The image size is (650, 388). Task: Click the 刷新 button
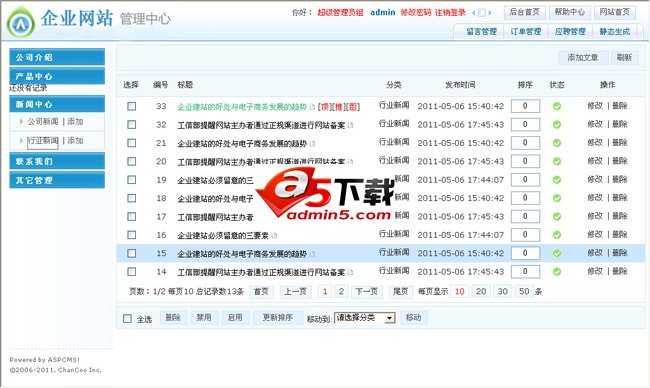coord(624,58)
